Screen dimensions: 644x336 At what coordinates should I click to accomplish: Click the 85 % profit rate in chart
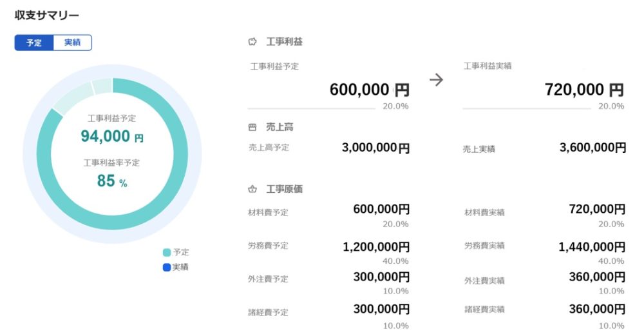pyautogui.click(x=112, y=181)
